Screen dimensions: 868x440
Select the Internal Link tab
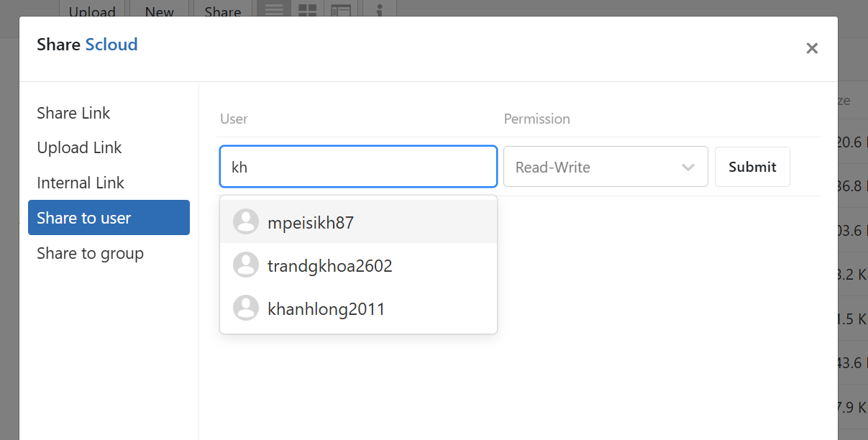81,183
